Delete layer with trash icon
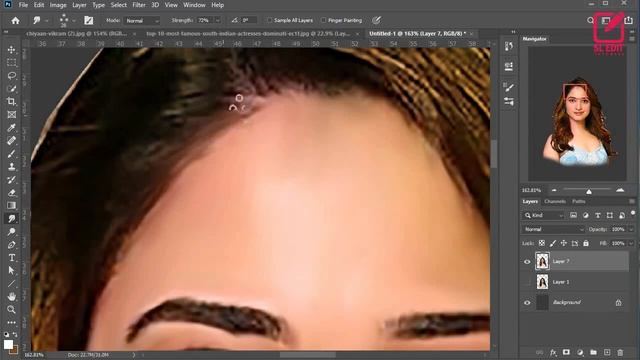Screen dimensions: 640x360 pyautogui.click(x=620, y=352)
